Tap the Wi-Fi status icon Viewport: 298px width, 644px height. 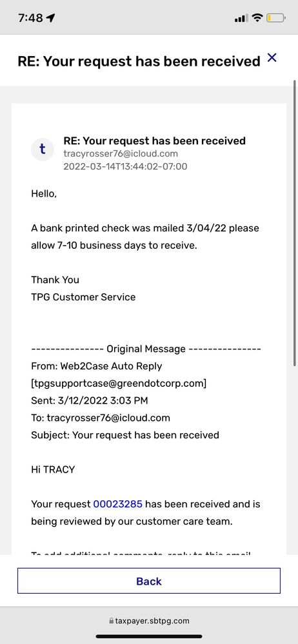pos(257,17)
